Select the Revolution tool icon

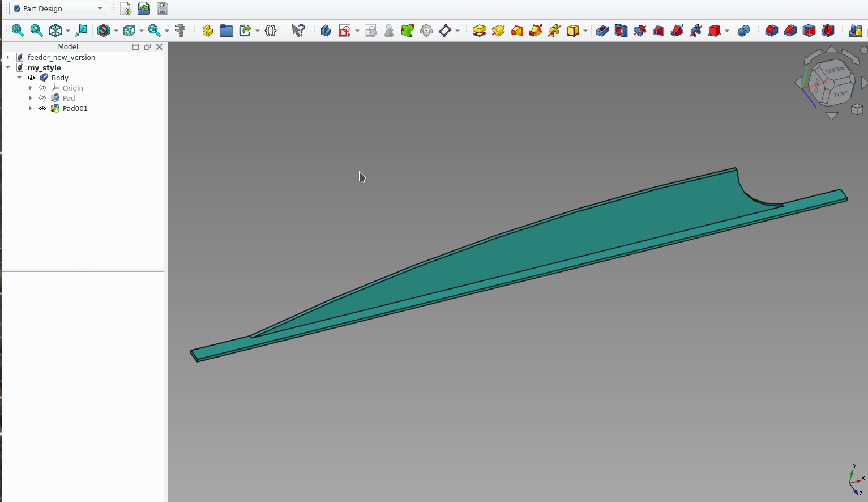[x=498, y=31]
